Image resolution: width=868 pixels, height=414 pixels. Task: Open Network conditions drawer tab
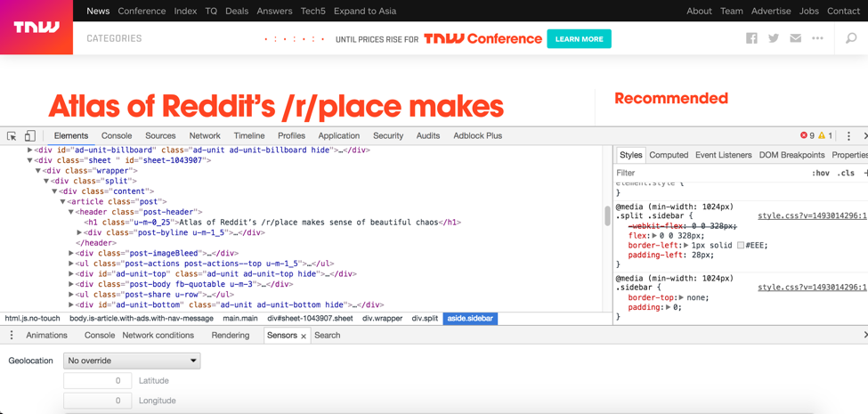[x=158, y=336]
